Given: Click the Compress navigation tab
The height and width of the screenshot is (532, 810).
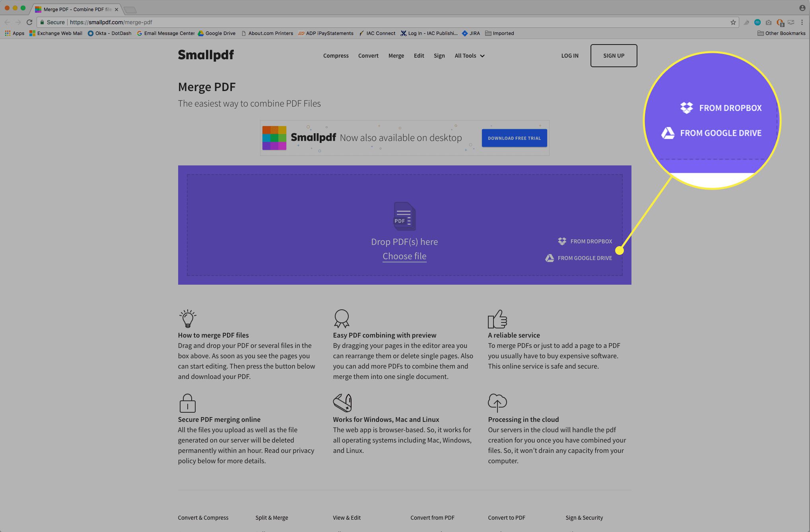Looking at the screenshot, I should pyautogui.click(x=336, y=55).
